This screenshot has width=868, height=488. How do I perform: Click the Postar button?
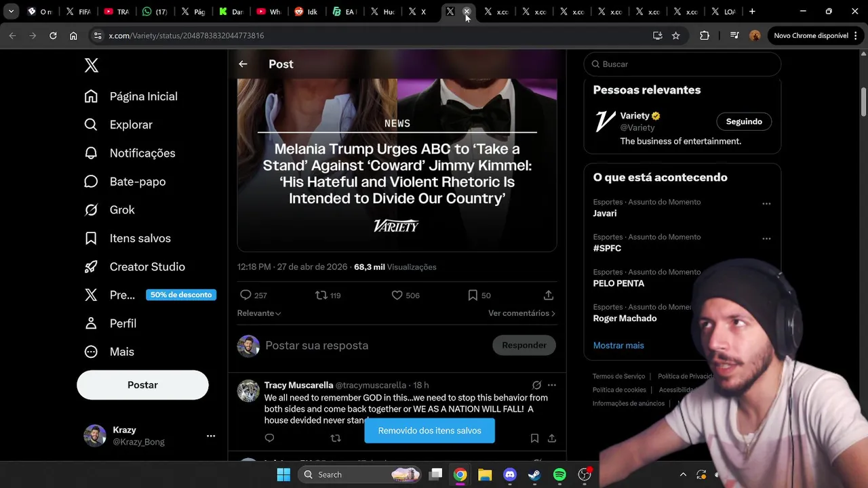click(x=142, y=385)
